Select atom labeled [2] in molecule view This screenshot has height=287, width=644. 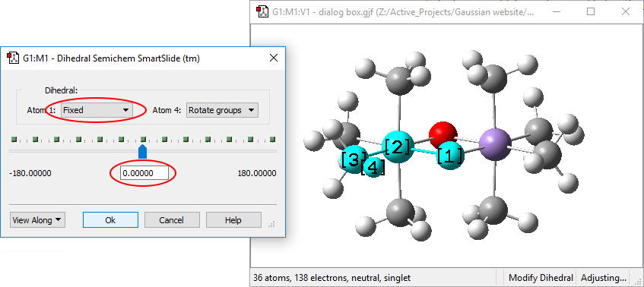[x=397, y=147]
